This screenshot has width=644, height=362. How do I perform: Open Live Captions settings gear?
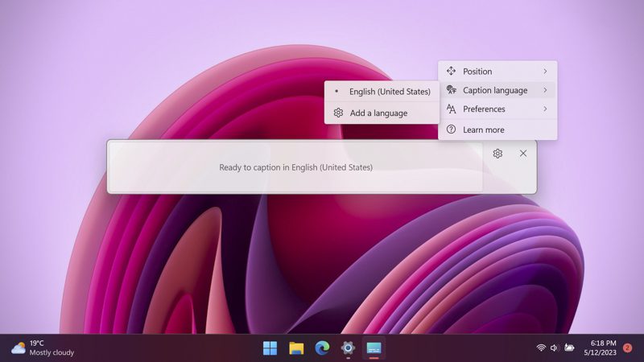(497, 154)
